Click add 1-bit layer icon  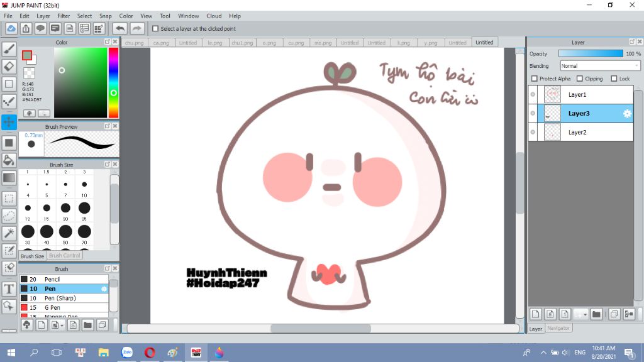[x=565, y=314]
